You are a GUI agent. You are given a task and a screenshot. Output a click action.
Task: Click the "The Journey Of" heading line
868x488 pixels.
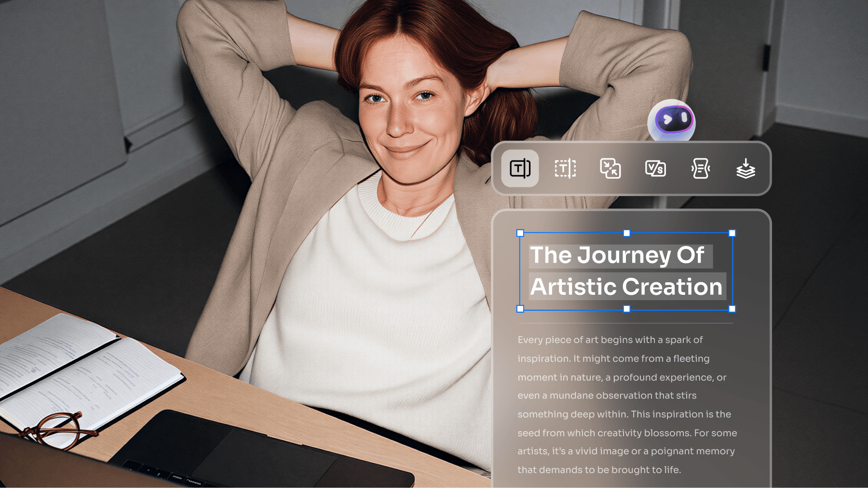click(x=617, y=255)
